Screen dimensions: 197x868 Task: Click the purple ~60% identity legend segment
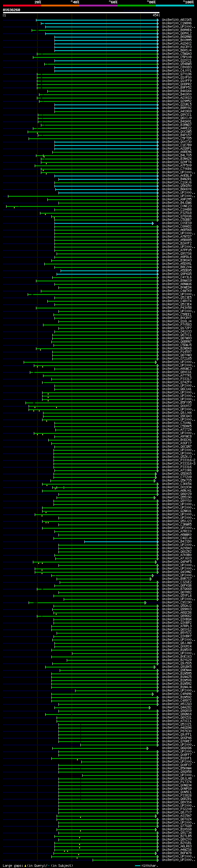click(98, 6)
